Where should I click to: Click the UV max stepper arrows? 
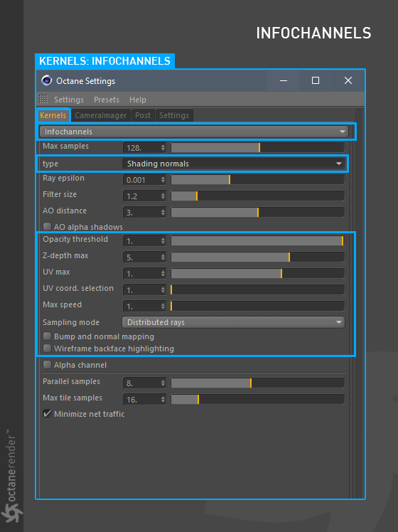pos(163,273)
